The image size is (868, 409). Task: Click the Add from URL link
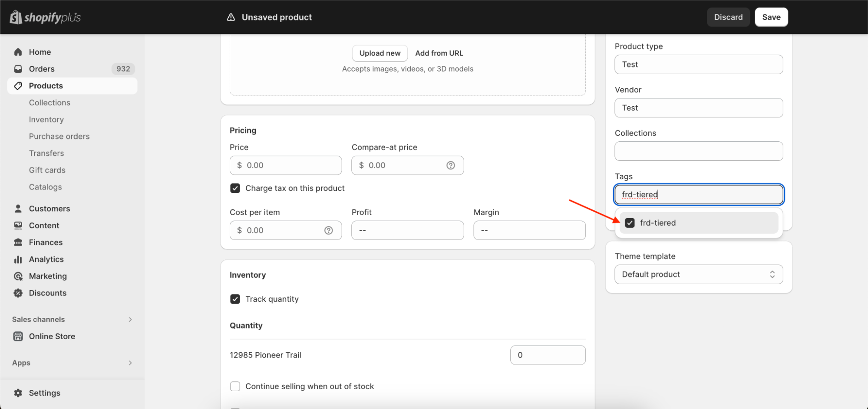tap(439, 53)
